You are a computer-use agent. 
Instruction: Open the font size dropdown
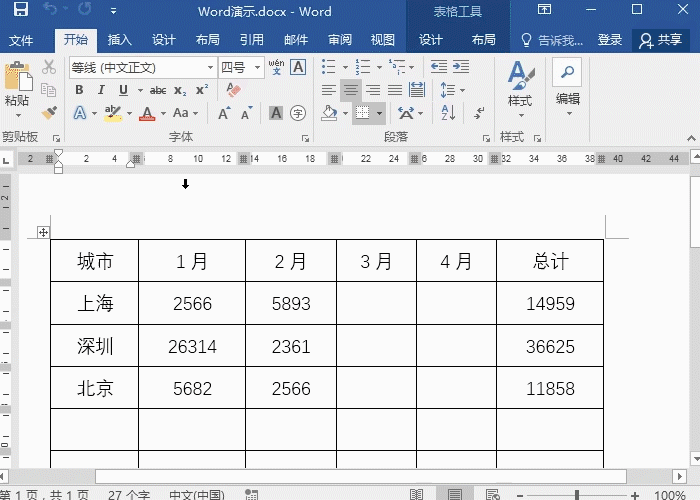pyautogui.click(x=257, y=68)
